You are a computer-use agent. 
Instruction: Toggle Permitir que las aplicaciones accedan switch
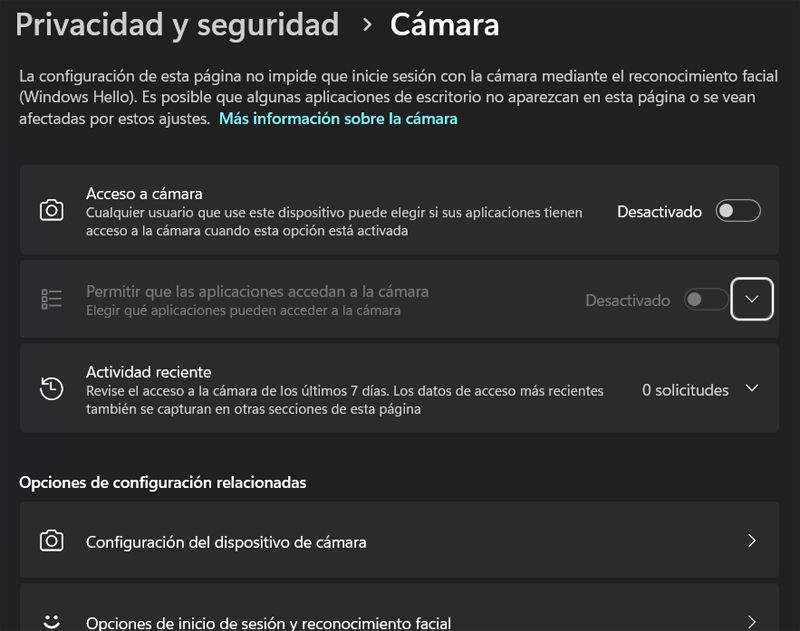pos(706,299)
